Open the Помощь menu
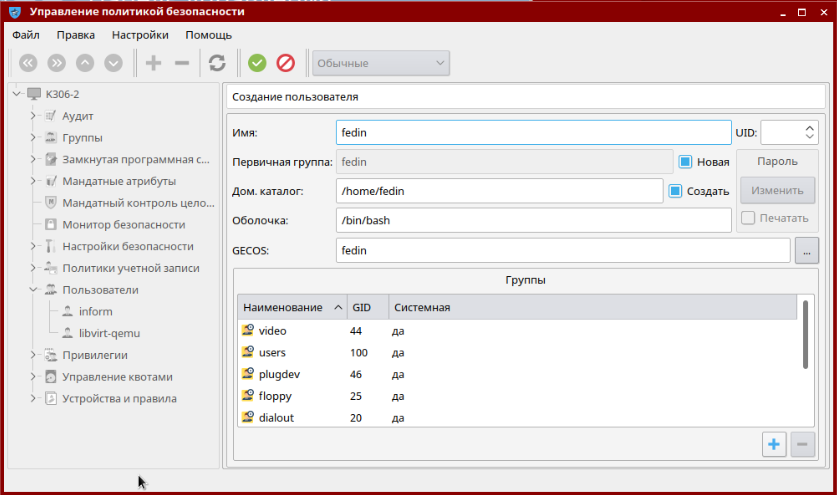Image resolution: width=837 pixels, height=495 pixels. [x=209, y=35]
